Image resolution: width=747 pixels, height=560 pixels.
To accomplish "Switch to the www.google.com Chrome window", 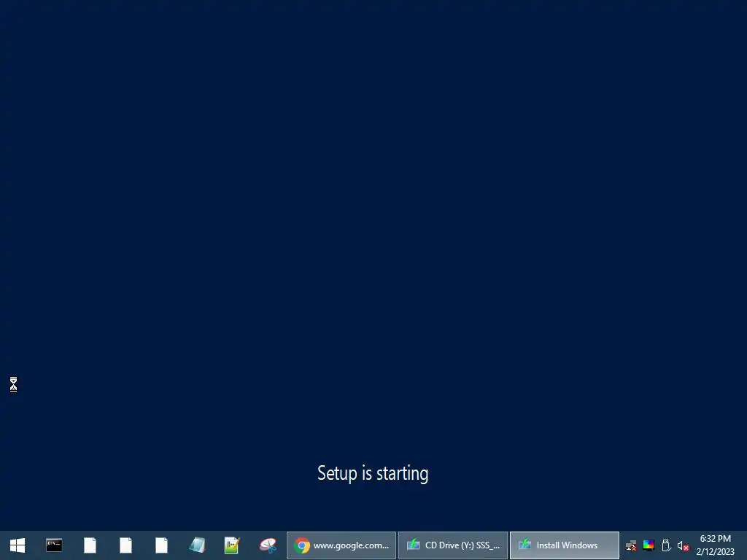I will (x=341, y=545).
